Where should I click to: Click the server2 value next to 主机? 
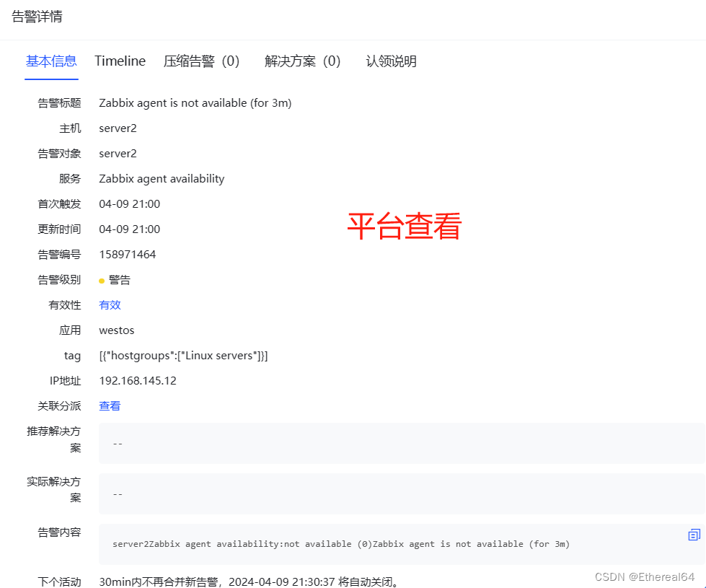[x=118, y=128]
